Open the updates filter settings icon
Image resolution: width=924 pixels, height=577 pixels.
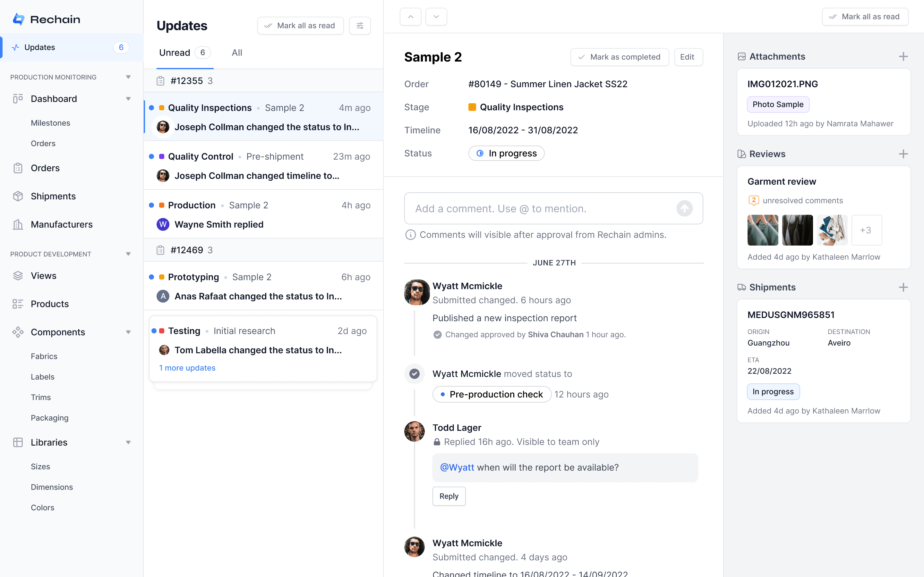point(360,26)
